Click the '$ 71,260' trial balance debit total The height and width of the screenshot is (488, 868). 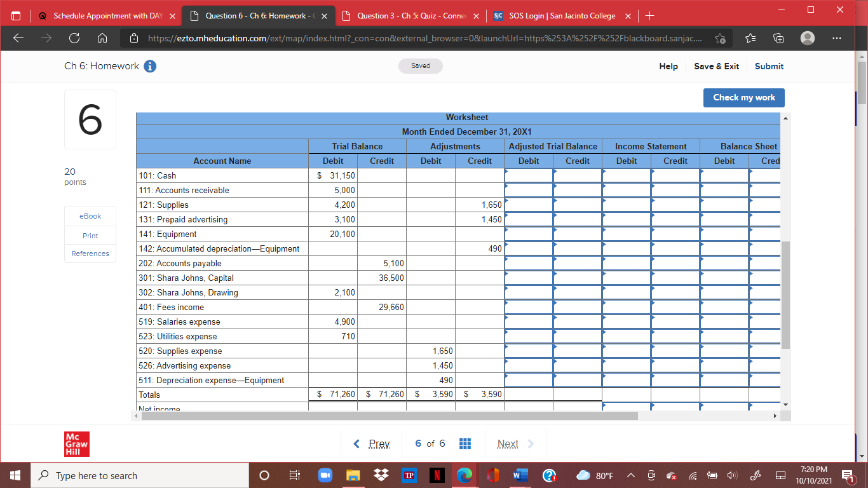pos(337,395)
